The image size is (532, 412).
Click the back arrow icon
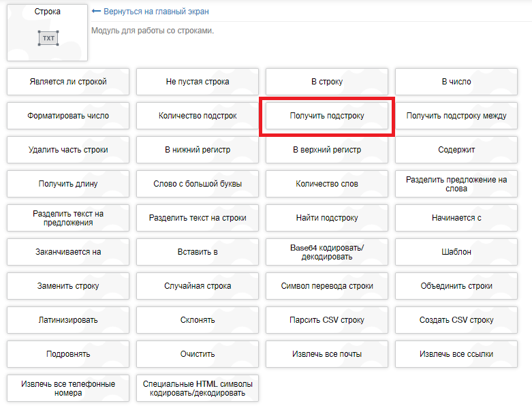pyautogui.click(x=96, y=12)
